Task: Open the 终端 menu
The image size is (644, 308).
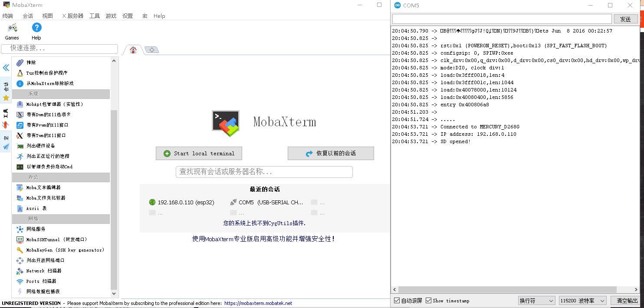Action: pyautogui.click(x=8, y=16)
